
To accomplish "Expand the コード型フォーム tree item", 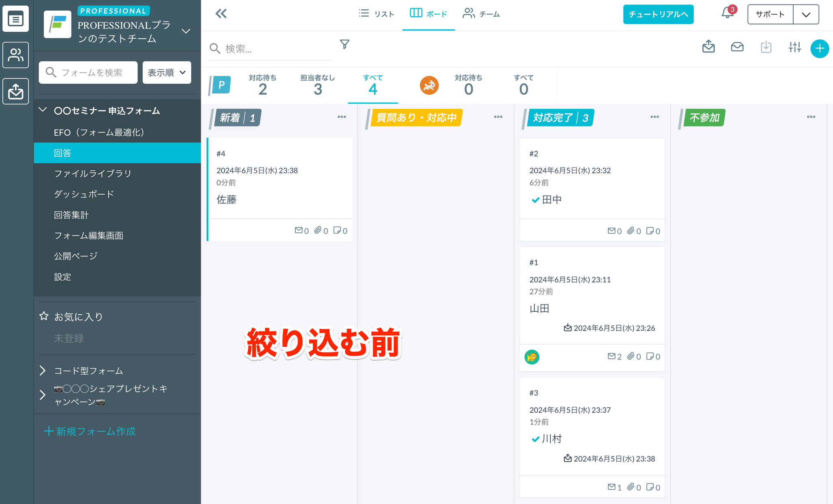I will click(43, 370).
